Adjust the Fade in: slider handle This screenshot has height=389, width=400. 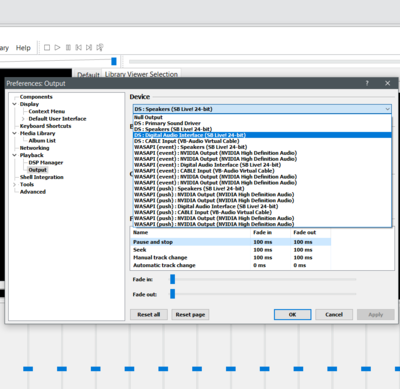click(172, 279)
